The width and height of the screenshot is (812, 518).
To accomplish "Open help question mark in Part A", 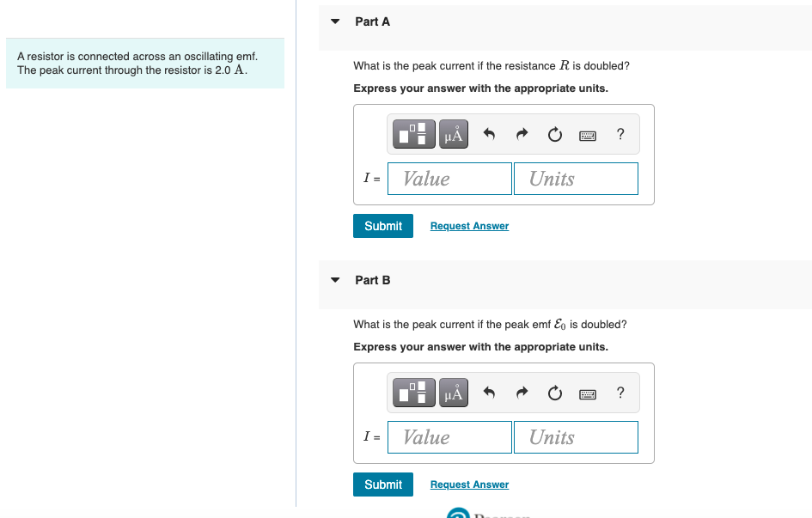I will [620, 134].
